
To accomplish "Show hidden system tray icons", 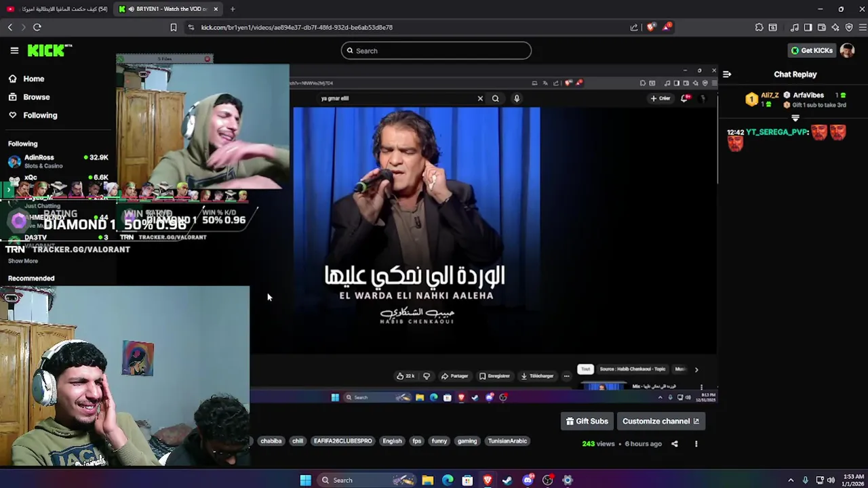I will (791, 480).
